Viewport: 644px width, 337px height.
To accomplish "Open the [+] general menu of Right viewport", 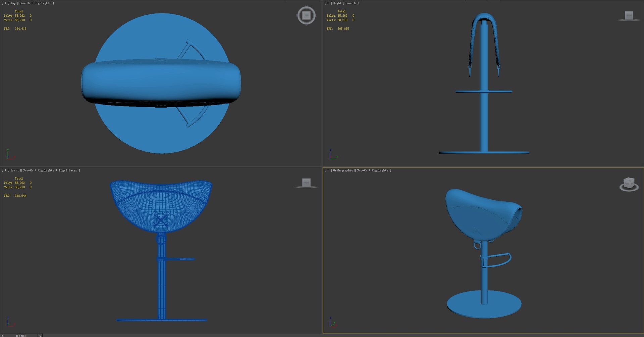I will (328, 3).
